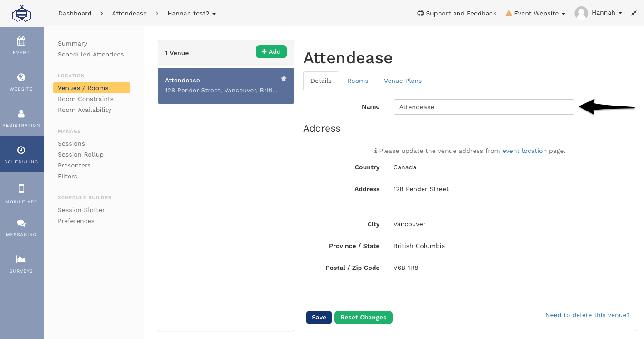
Task: Open the Mobile App section
Action: [21, 193]
